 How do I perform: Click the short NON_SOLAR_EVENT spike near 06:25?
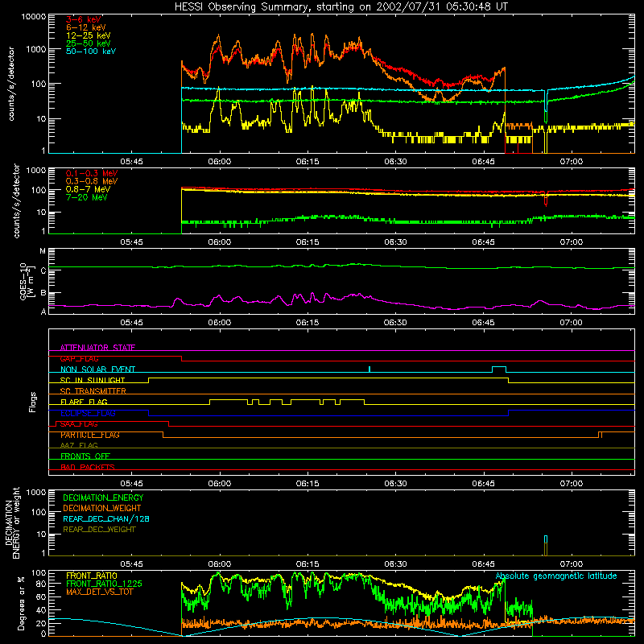click(369, 369)
